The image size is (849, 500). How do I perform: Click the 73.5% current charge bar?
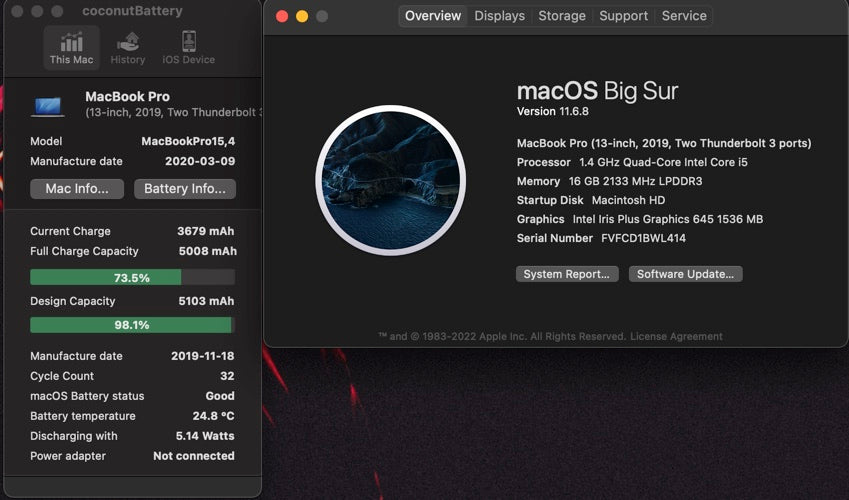tap(132, 277)
